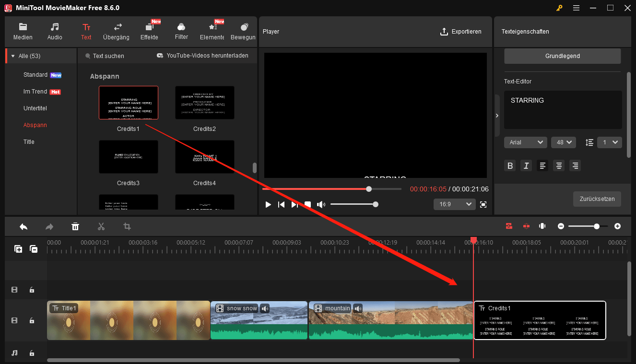
Task: Open the Filter panel
Action: point(181,30)
